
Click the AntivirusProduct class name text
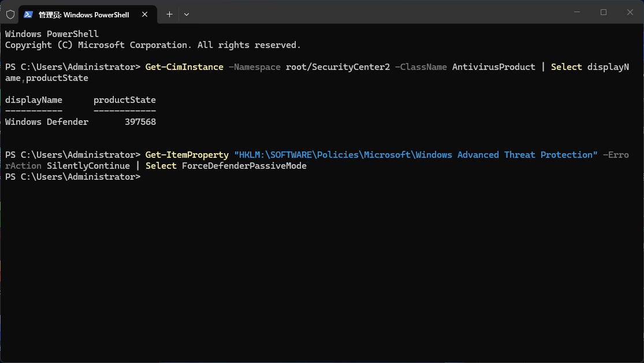pos(494,67)
